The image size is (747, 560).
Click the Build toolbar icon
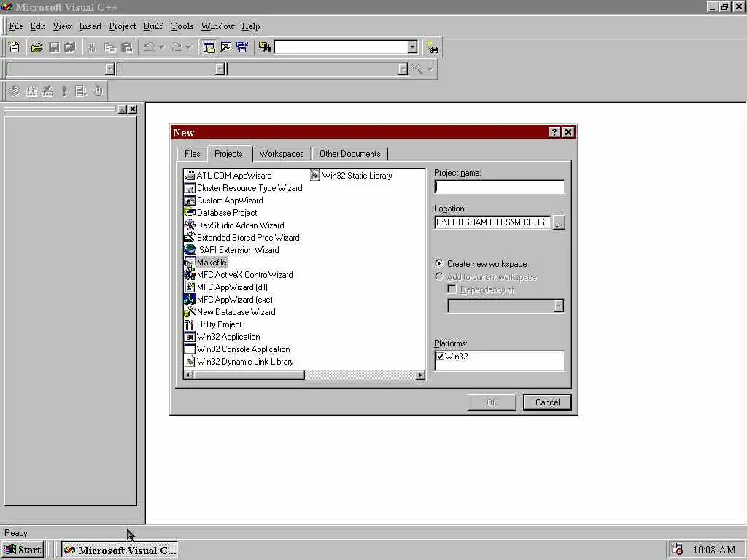(x=31, y=91)
